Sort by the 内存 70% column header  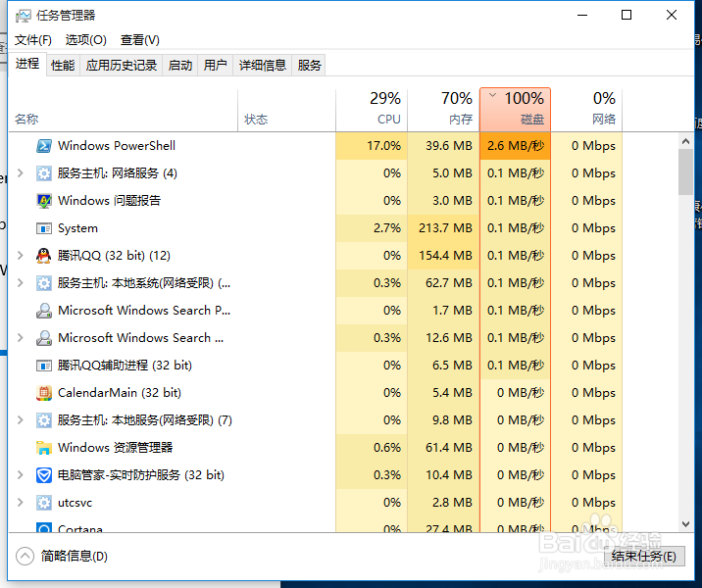(443, 110)
